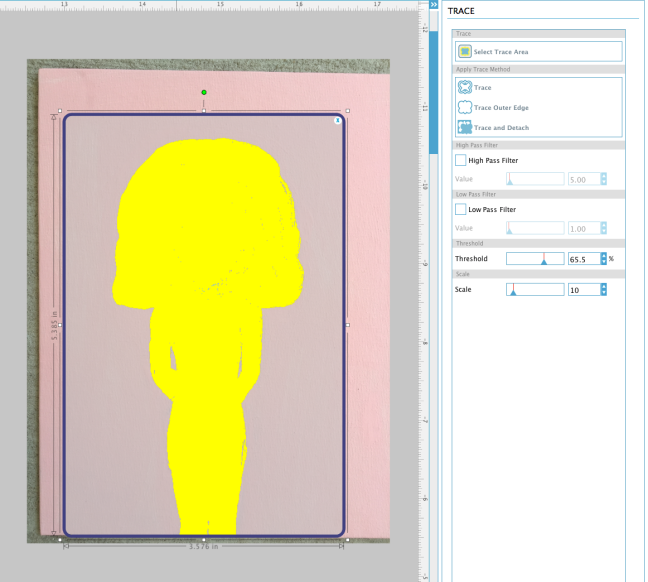Click the Select Trace Area icon
648x582 pixels.
(465, 52)
